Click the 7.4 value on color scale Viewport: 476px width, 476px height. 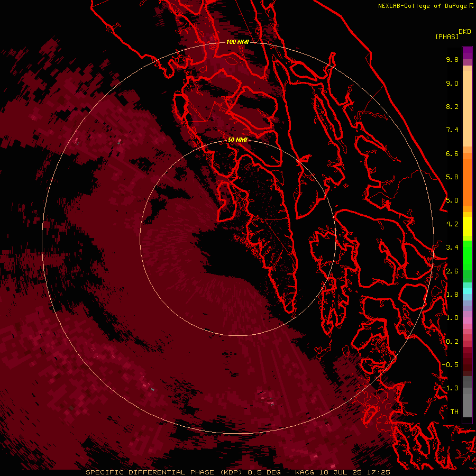pyautogui.click(x=452, y=130)
